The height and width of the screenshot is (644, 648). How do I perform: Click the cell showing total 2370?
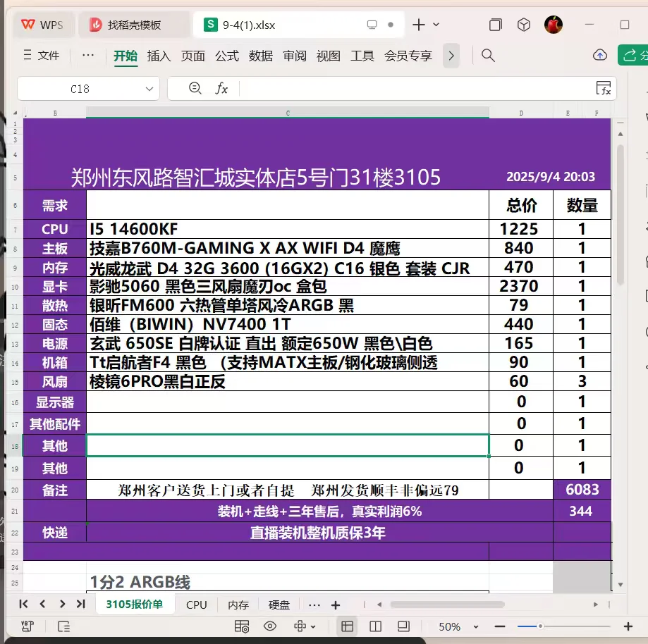tap(520, 286)
